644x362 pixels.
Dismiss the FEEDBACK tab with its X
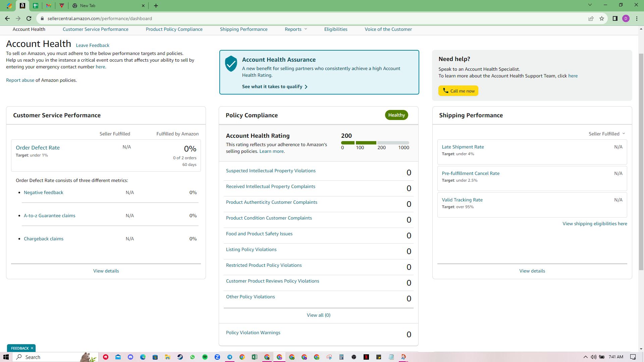tap(32, 348)
